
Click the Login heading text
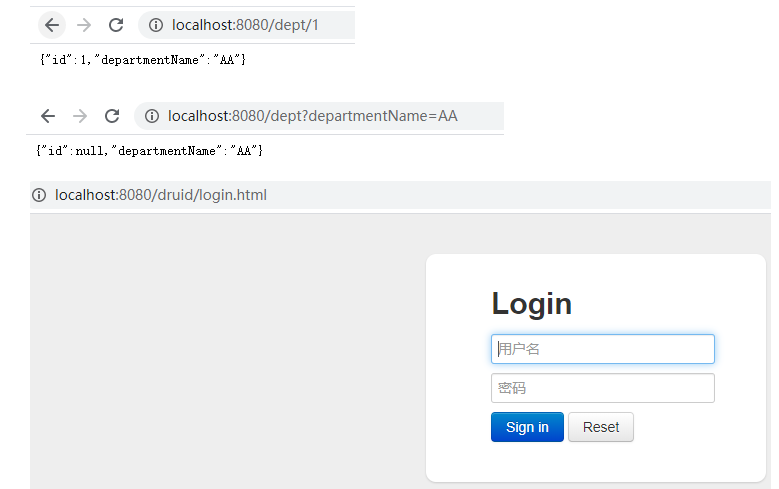tap(531, 304)
